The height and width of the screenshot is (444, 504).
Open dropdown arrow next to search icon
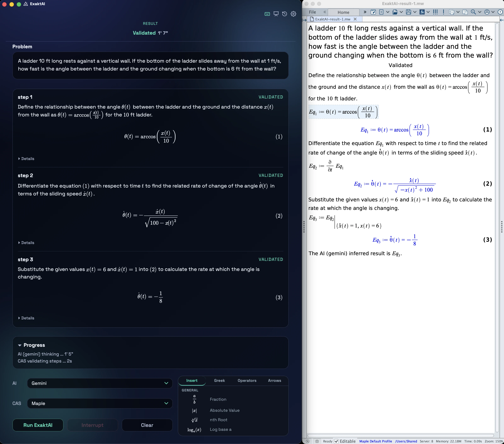click(480, 12)
